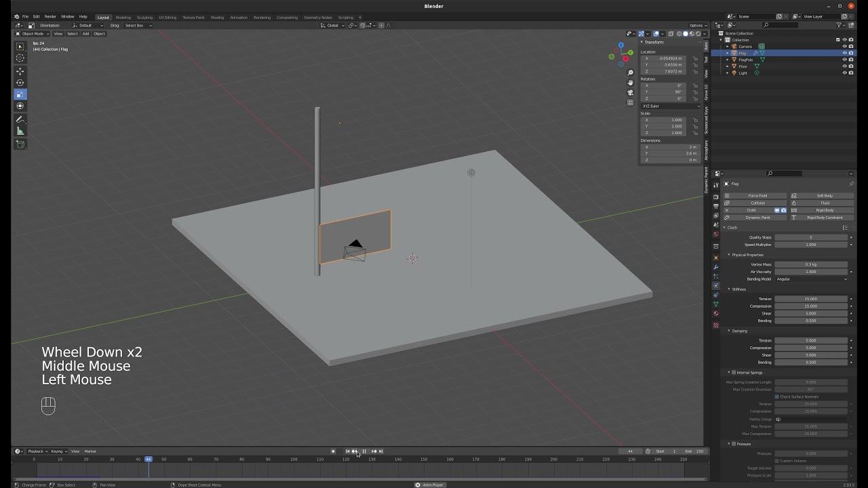The image size is (868, 488).
Task: Switch to the Modeling workspace tab
Action: (123, 17)
